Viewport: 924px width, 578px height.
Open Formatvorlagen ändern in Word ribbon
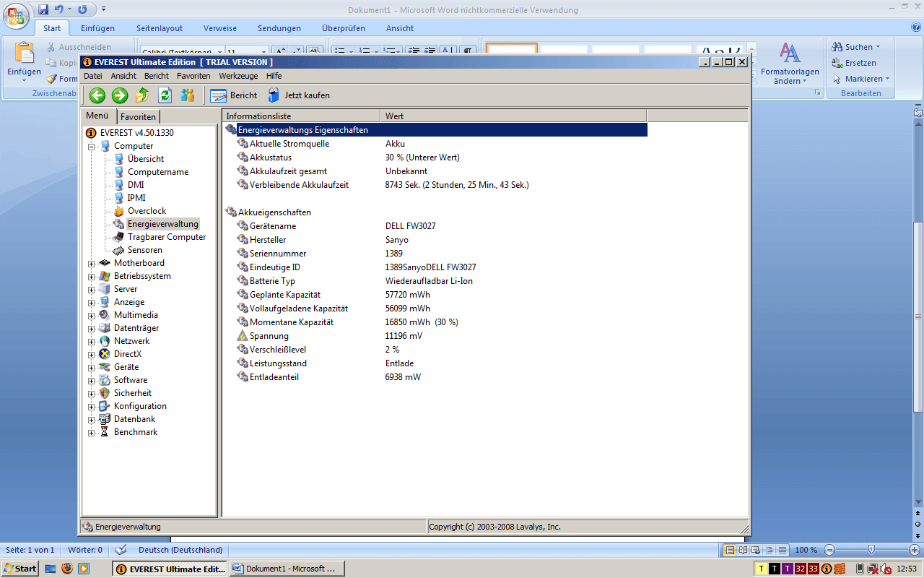[x=790, y=64]
